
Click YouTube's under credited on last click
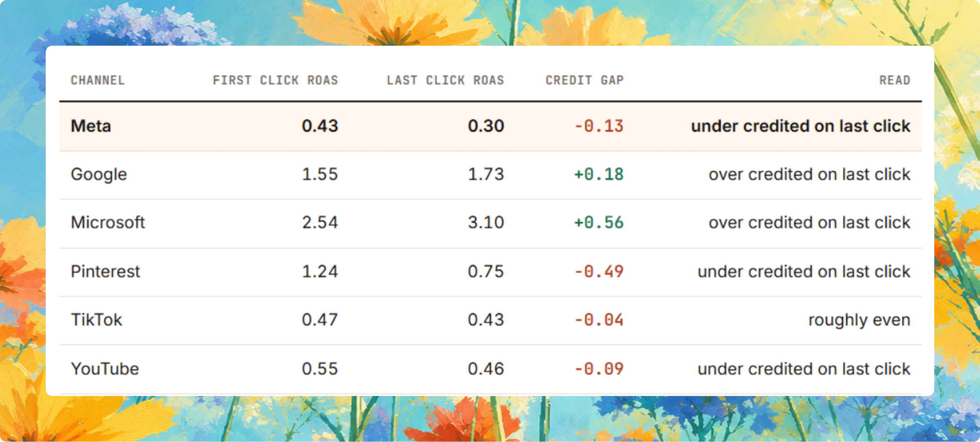click(x=804, y=369)
